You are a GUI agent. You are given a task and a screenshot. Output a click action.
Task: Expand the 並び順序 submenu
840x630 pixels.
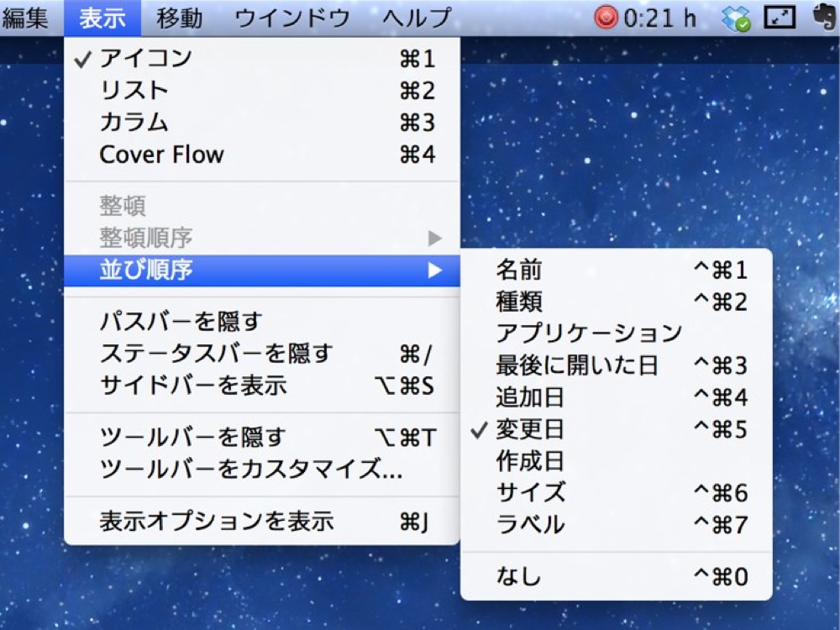pos(262,270)
